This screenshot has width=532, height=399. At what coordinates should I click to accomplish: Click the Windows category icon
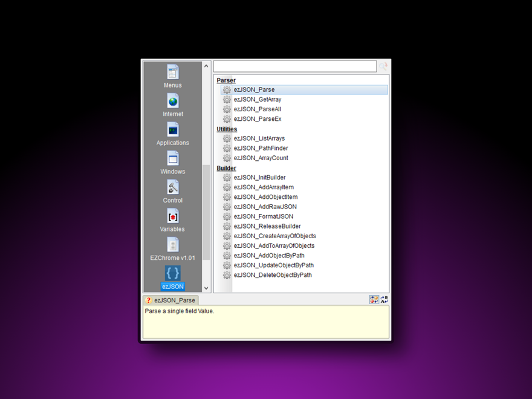point(173,159)
